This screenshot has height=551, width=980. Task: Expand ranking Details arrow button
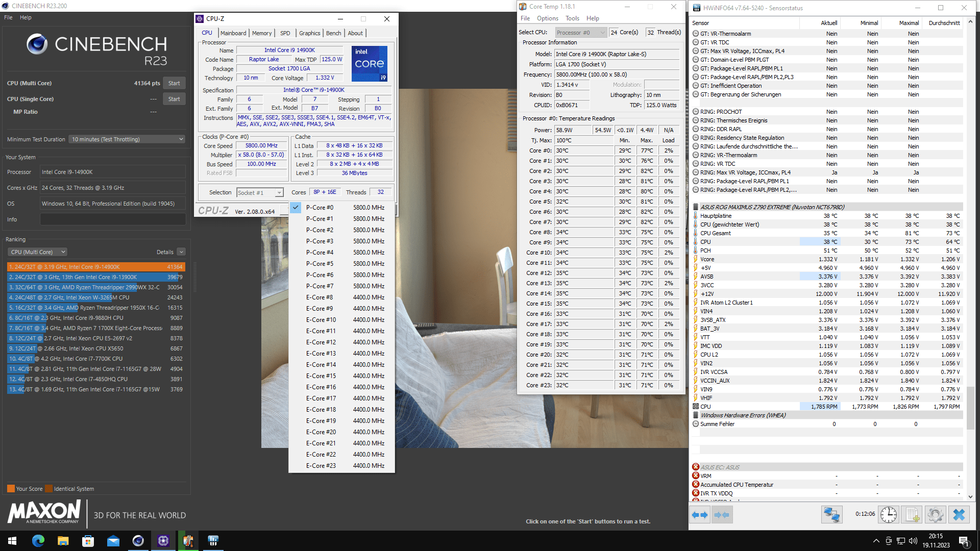pyautogui.click(x=181, y=252)
